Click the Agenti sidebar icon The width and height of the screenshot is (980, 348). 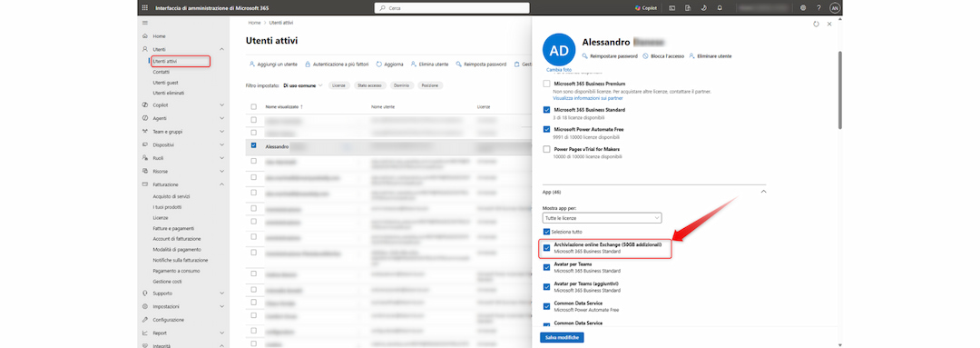(145, 118)
